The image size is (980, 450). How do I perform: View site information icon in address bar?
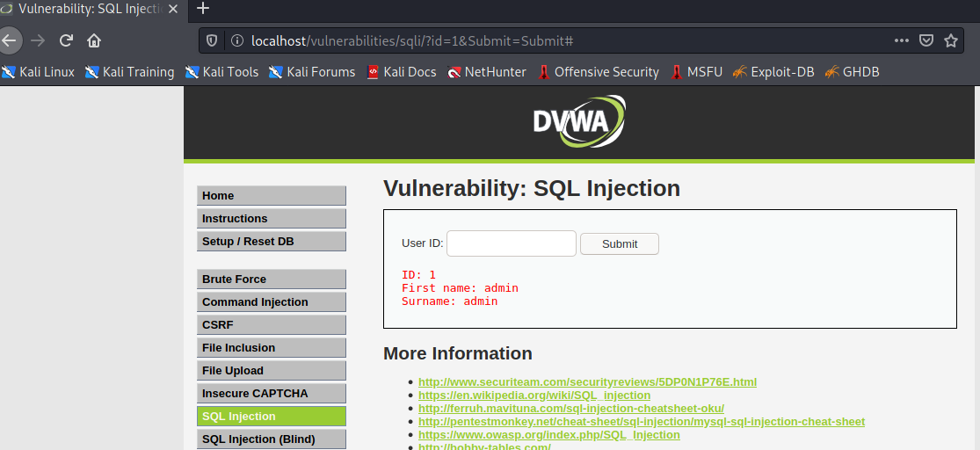[237, 40]
